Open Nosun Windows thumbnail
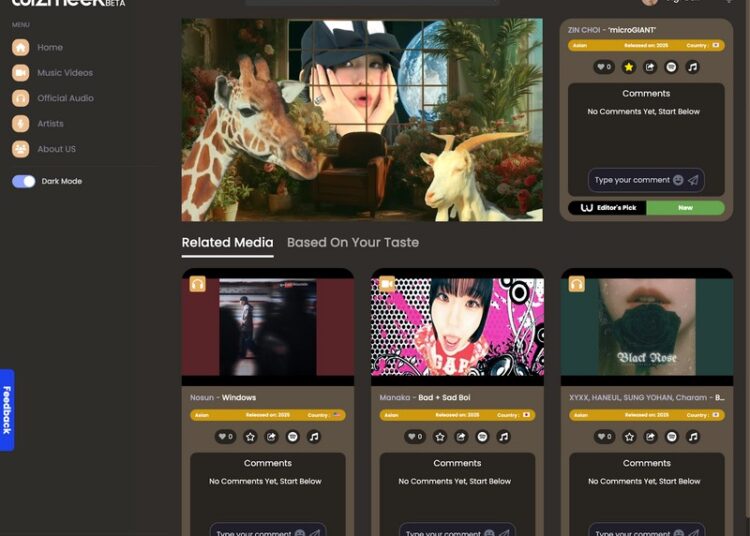Screen dimensions: 750x536 pos(268,327)
